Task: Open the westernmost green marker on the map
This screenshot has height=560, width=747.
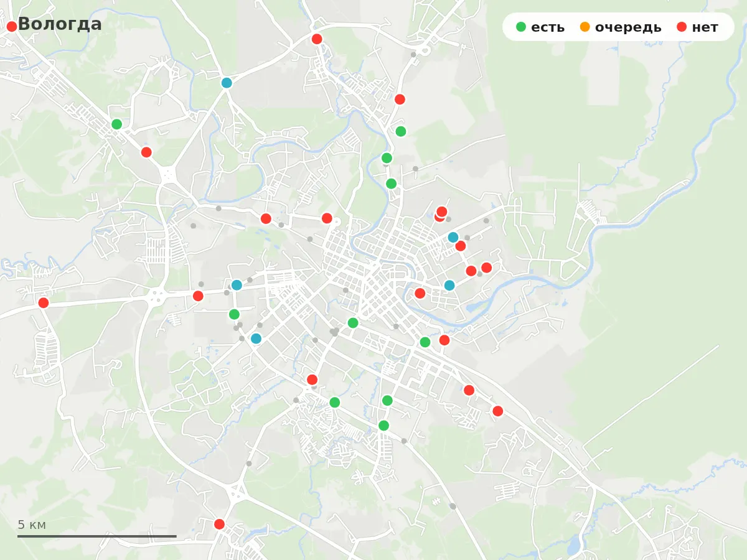Action: tap(116, 124)
